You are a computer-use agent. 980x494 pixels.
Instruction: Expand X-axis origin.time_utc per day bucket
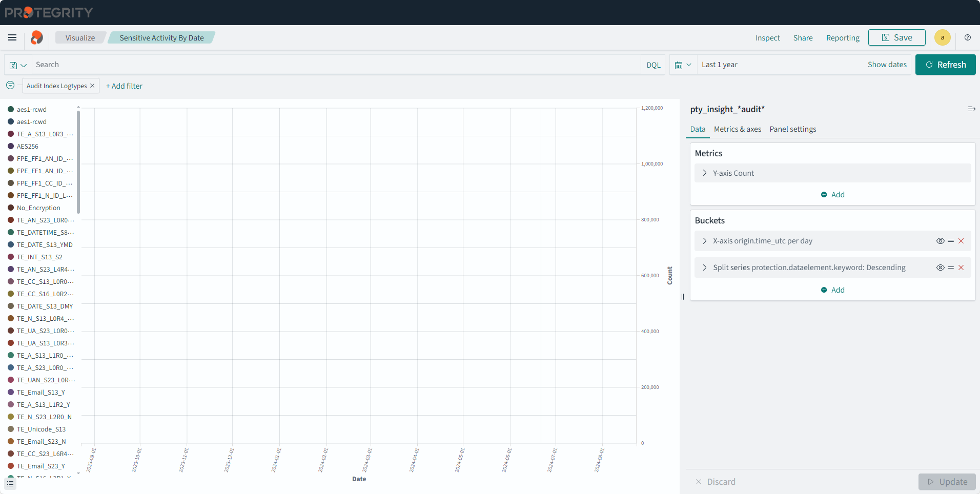point(705,241)
